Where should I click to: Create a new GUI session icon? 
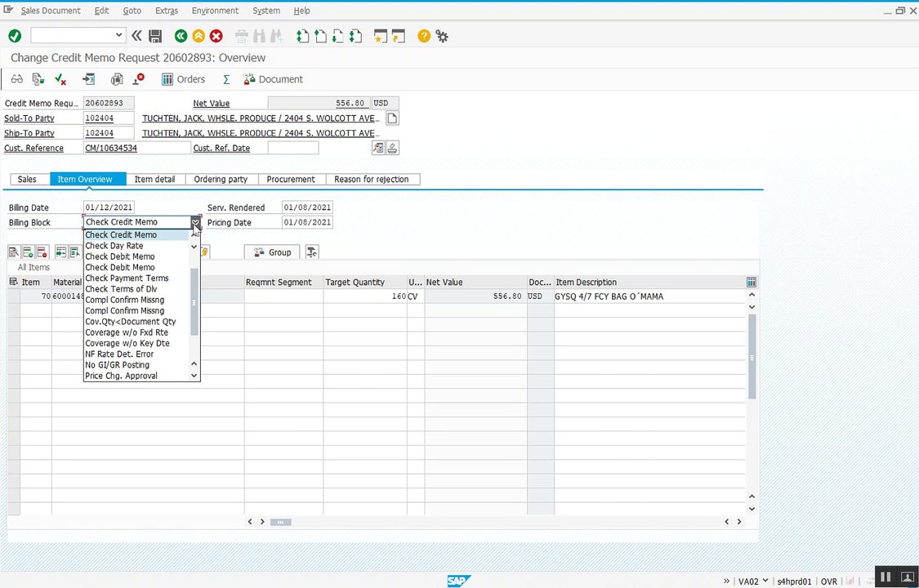pyautogui.click(x=381, y=36)
